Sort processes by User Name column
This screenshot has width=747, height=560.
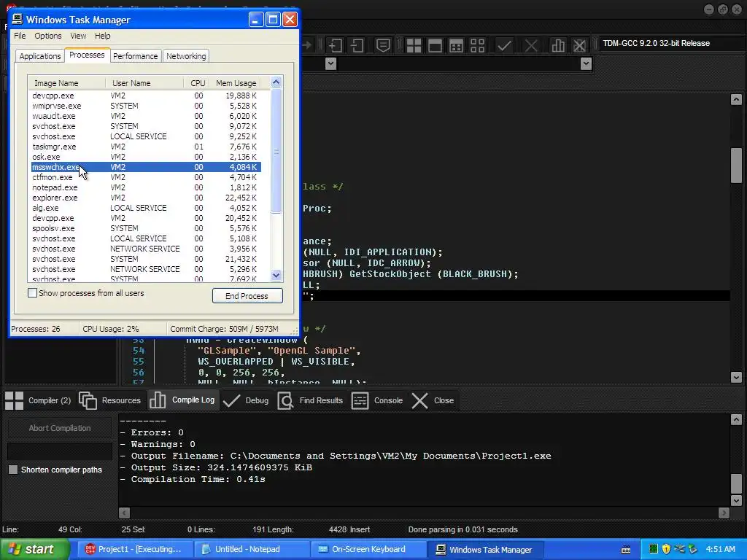coord(145,83)
